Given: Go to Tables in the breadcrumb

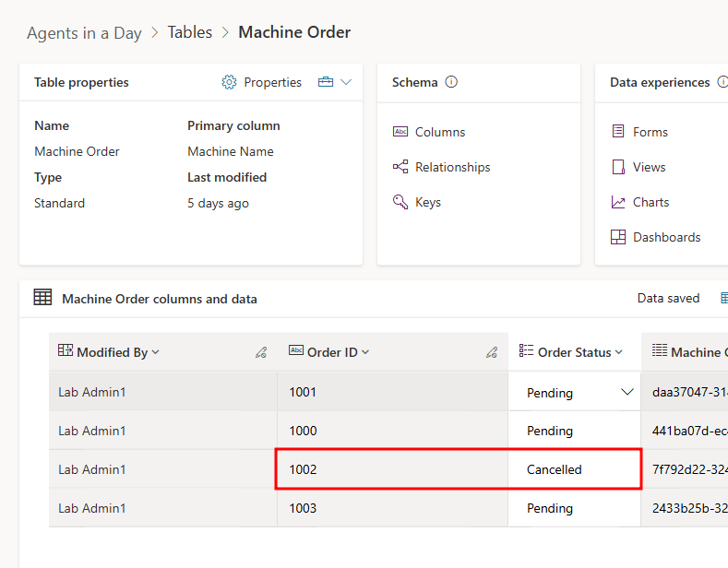Looking at the screenshot, I should 190,32.
